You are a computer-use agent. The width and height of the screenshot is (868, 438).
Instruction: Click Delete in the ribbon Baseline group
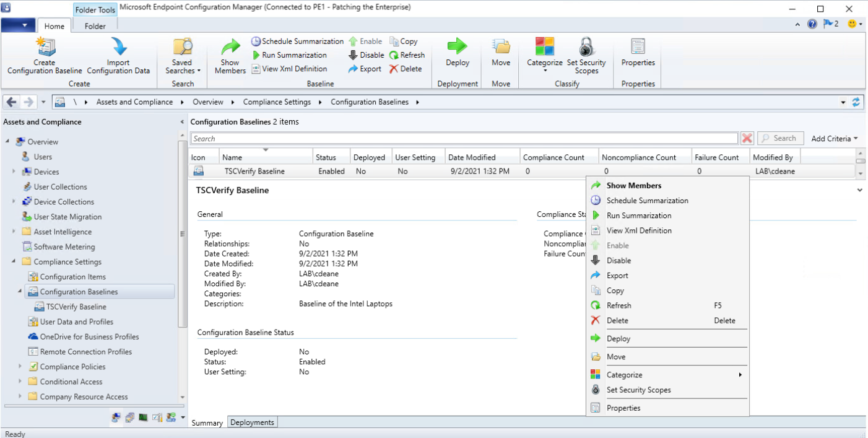click(x=406, y=69)
